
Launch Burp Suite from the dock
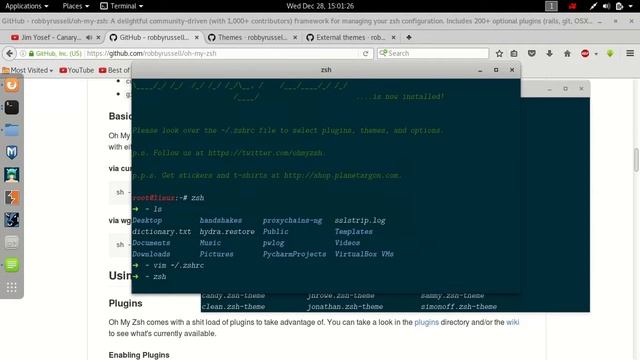pos(11,198)
